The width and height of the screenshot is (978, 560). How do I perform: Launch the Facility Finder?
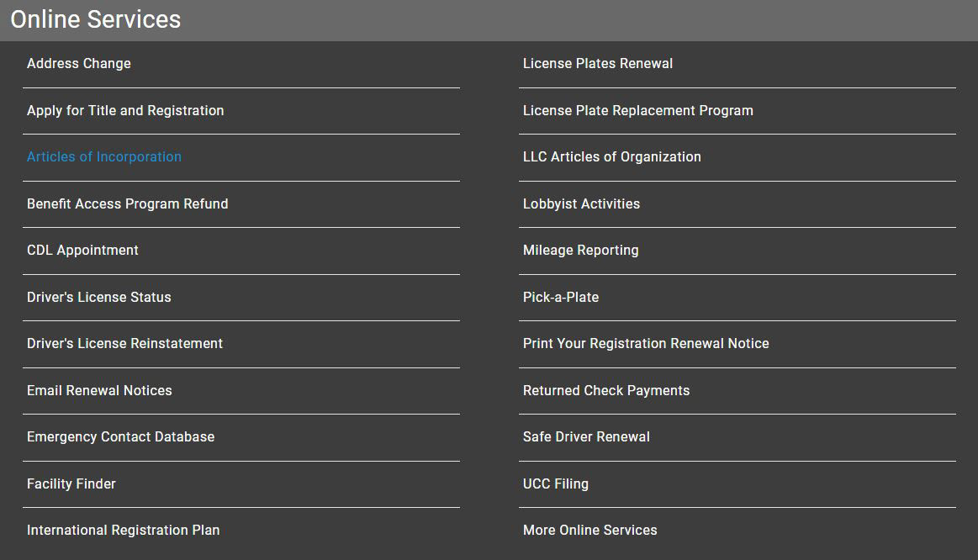click(x=71, y=484)
